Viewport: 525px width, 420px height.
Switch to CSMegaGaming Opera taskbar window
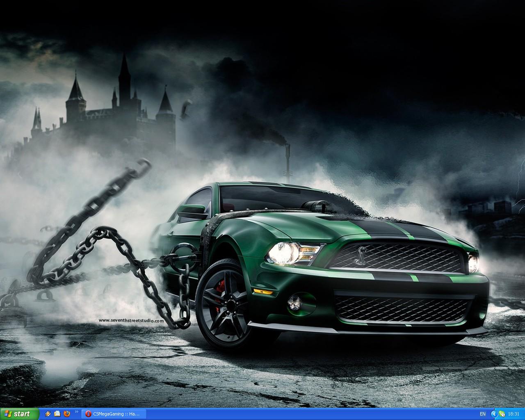pos(114,414)
